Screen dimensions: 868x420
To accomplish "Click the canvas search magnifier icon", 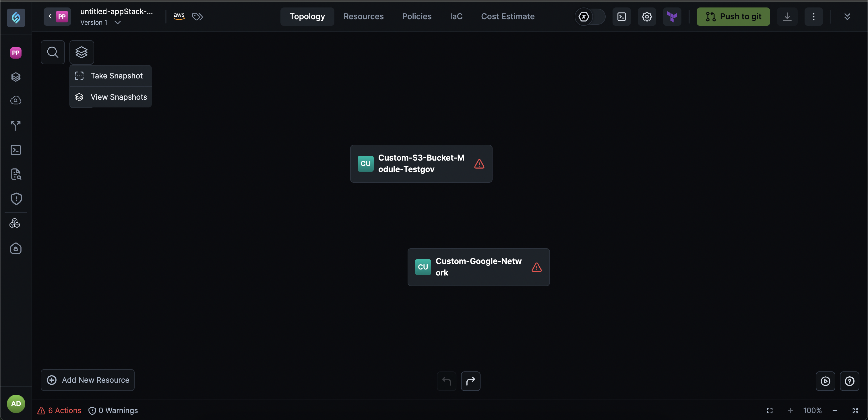I will point(53,52).
